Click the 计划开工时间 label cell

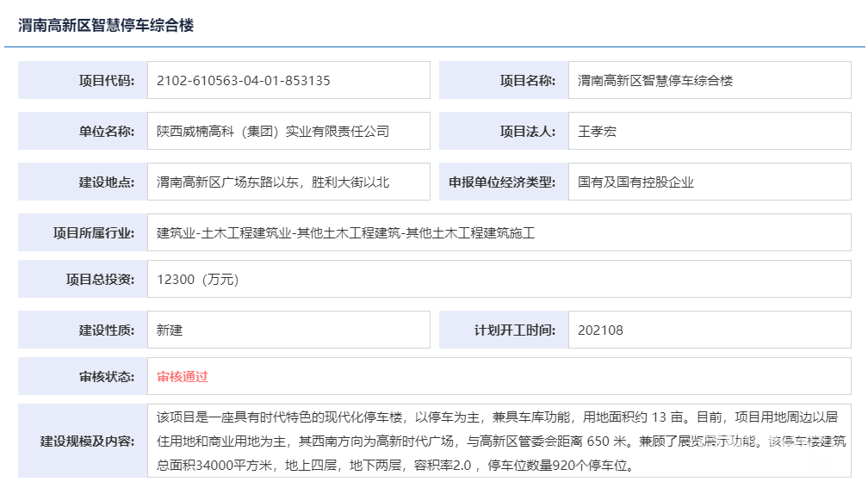click(x=504, y=330)
